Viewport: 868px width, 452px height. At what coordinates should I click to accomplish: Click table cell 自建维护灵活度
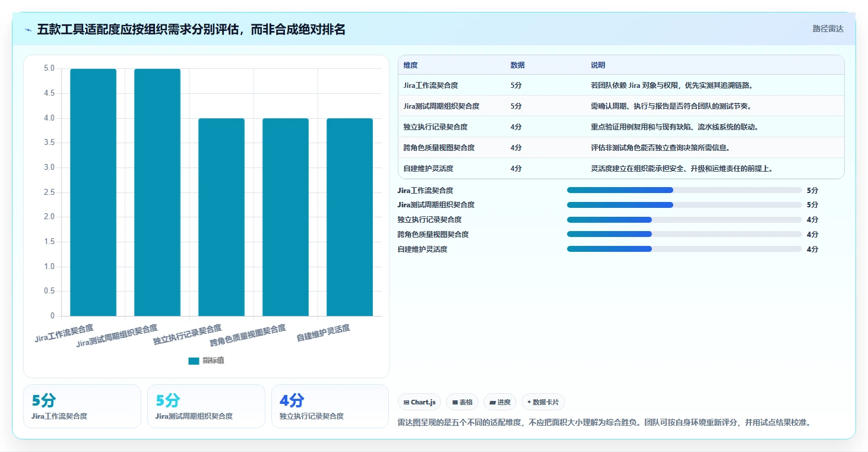428,169
